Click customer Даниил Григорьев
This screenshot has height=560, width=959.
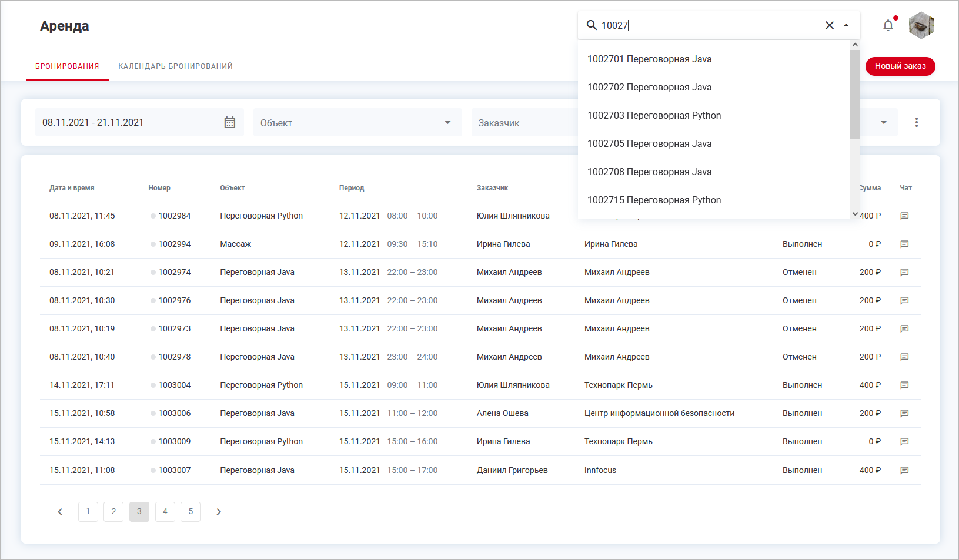(512, 470)
